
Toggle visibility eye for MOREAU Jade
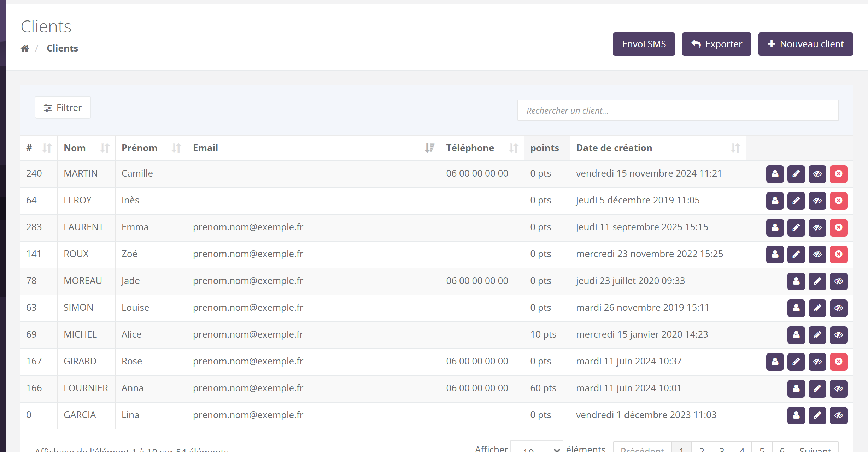(838, 281)
